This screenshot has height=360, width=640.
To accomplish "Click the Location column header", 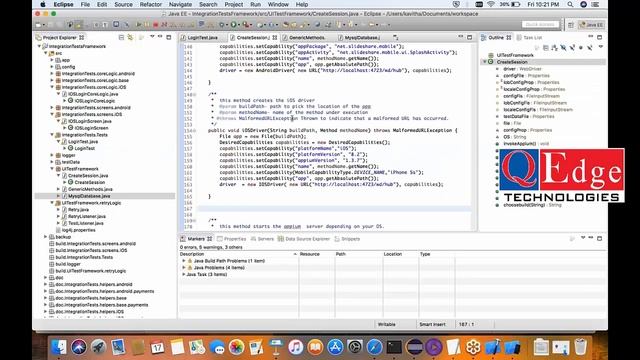I will 400,254.
